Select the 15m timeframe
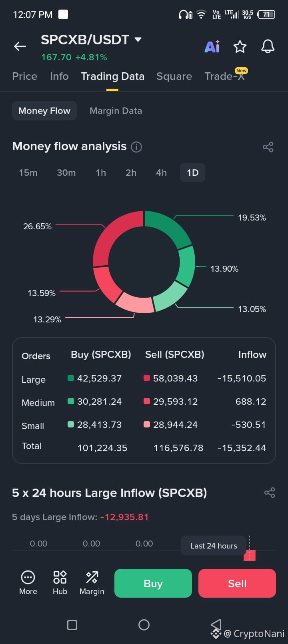The image size is (288, 644). coord(28,173)
